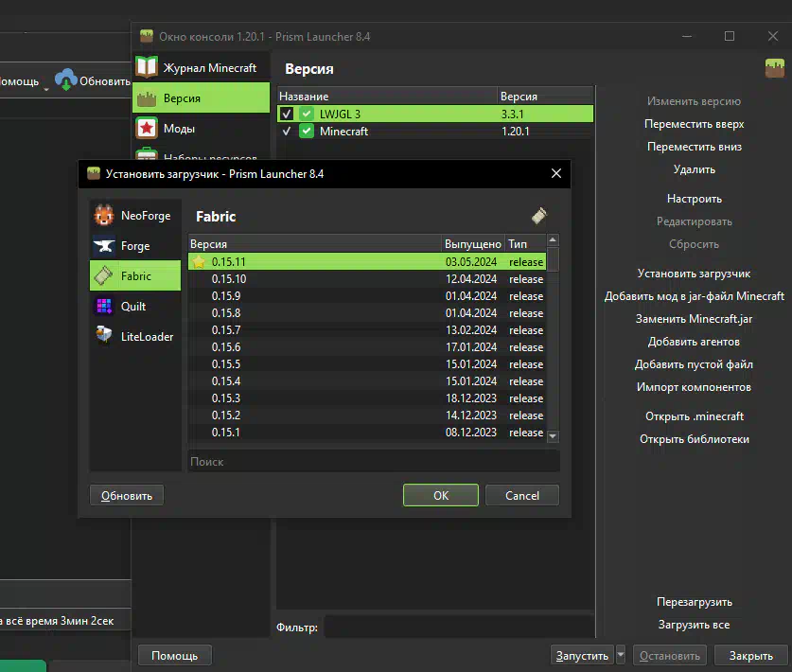Click Переместить вверх action

coord(694,124)
